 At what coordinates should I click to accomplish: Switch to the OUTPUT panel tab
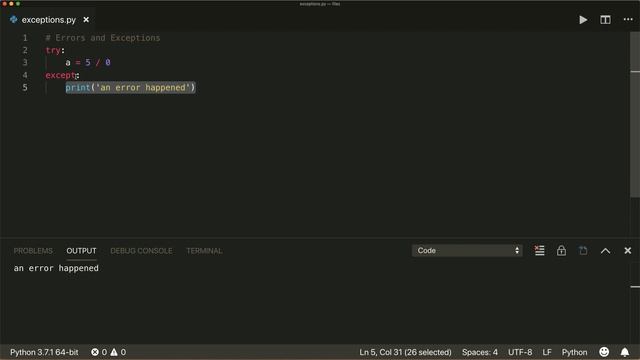pos(81,251)
